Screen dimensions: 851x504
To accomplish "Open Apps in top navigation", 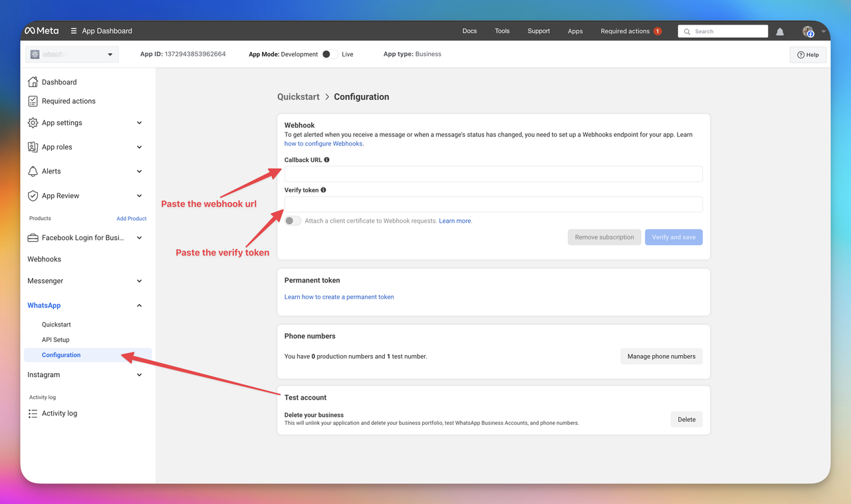I will click(575, 31).
